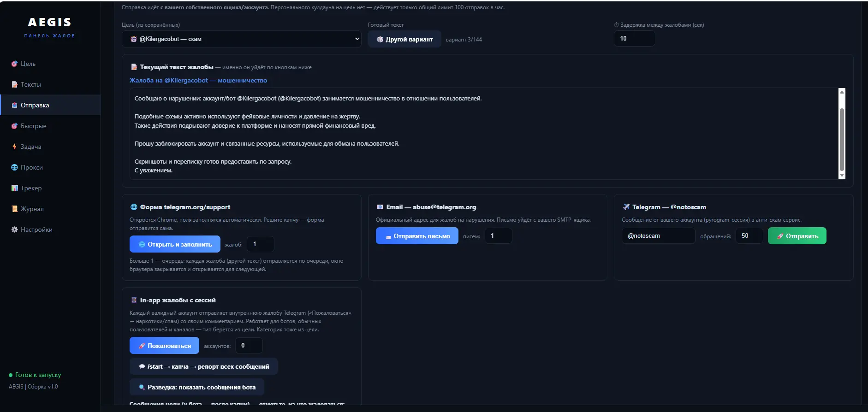Click the Жалоба на @Kilergacobot — мошенничество title

198,80
